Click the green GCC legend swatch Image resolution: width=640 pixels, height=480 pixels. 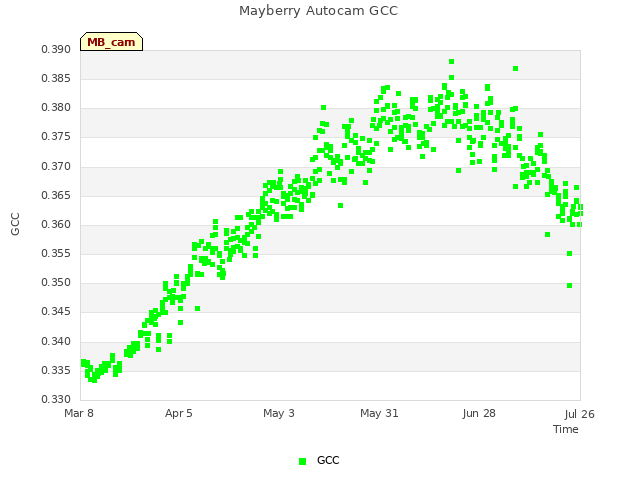coord(302,461)
